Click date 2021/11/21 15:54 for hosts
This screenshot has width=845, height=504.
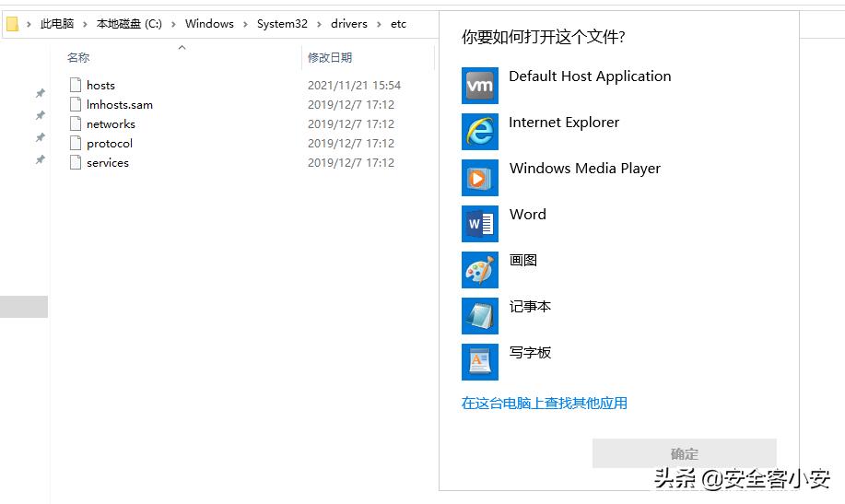(x=354, y=85)
